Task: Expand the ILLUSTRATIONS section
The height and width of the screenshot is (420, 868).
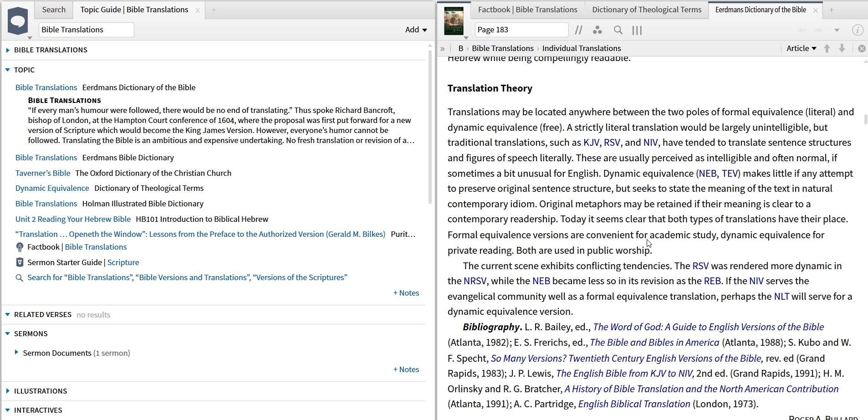Action: 8,391
